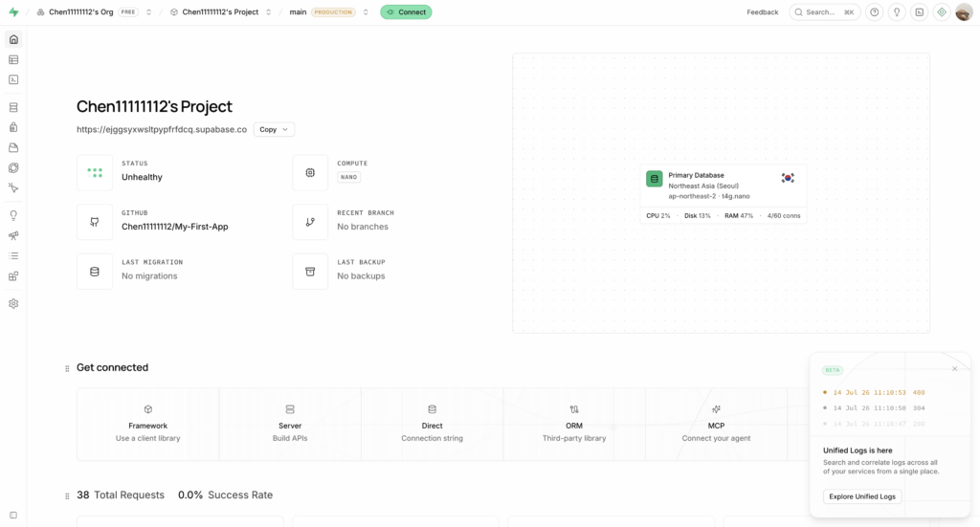The image size is (980, 527).
Task: Click the NANO compute badge
Action: (x=348, y=177)
